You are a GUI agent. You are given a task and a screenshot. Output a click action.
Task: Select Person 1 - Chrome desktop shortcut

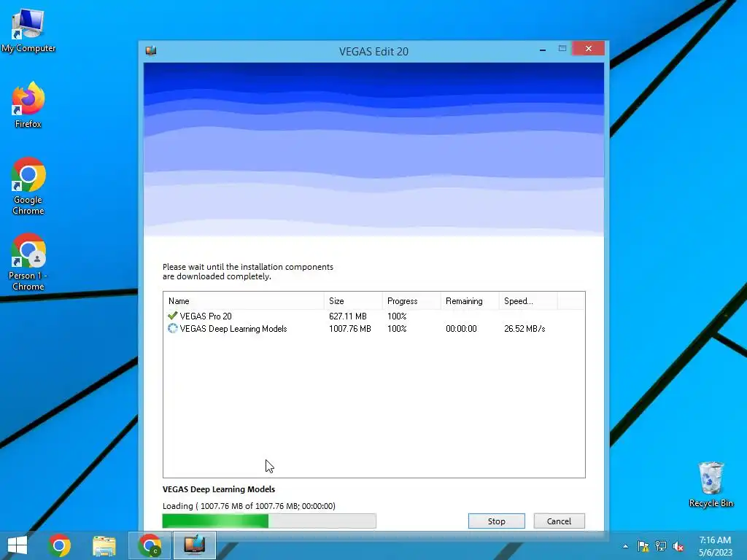coord(28,262)
